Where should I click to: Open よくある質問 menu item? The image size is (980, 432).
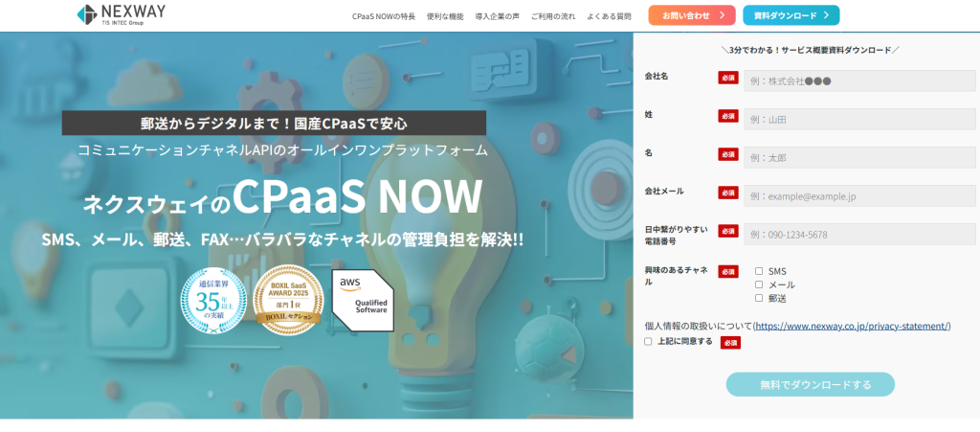pos(609,16)
